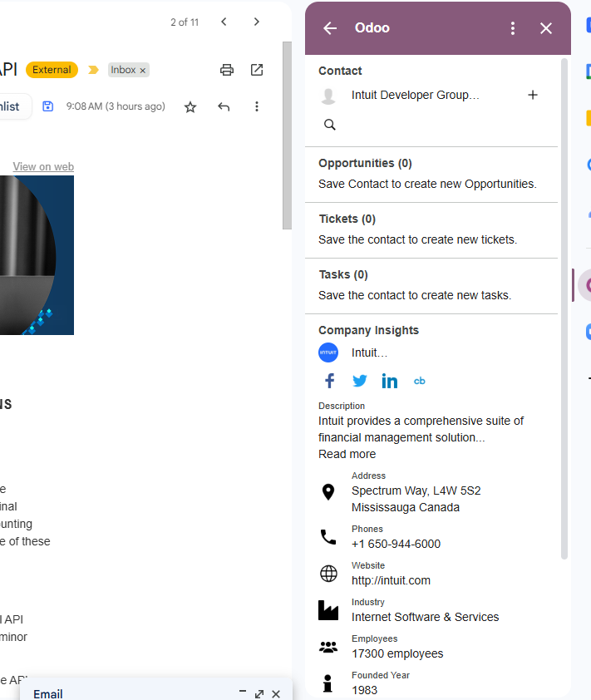The width and height of the screenshot is (591, 700).
Task: Go to the newer email with left chevron
Action: tap(224, 22)
